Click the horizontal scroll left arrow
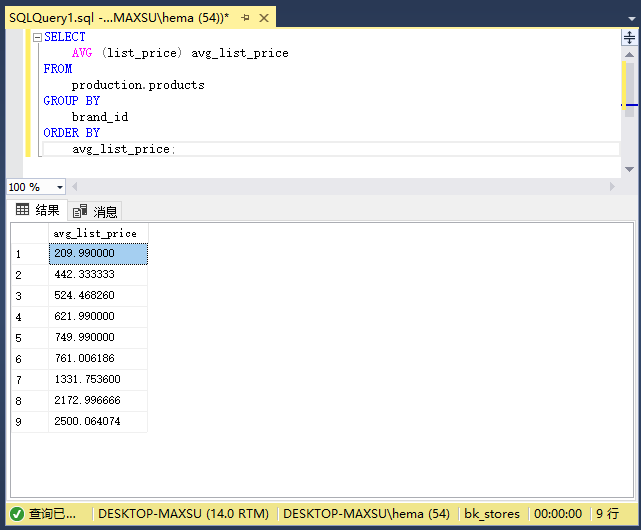Image resolution: width=641 pixels, height=530 pixels. click(74, 187)
